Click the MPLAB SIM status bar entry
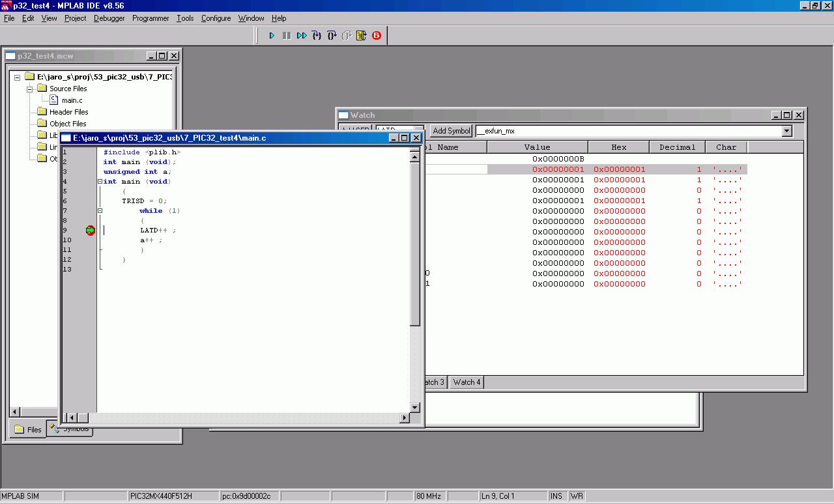The height and width of the screenshot is (504, 834). (x=31, y=496)
